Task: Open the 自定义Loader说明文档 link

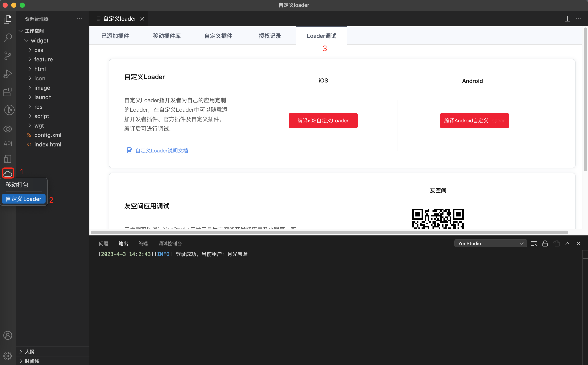Action: (161, 151)
